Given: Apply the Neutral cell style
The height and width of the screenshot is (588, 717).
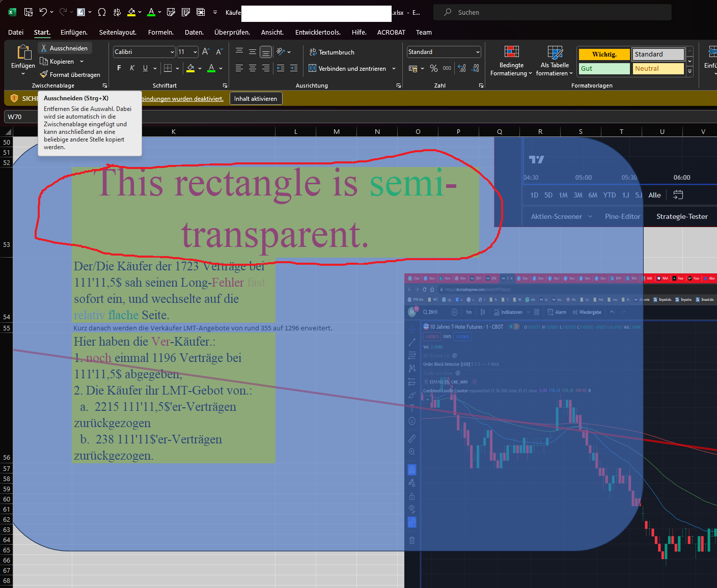Looking at the screenshot, I should click(658, 68).
